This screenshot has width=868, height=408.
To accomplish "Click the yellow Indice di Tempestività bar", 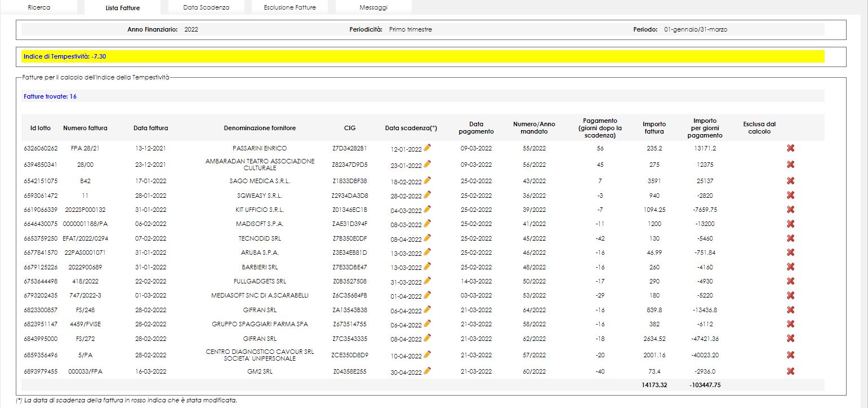I will [422, 56].
